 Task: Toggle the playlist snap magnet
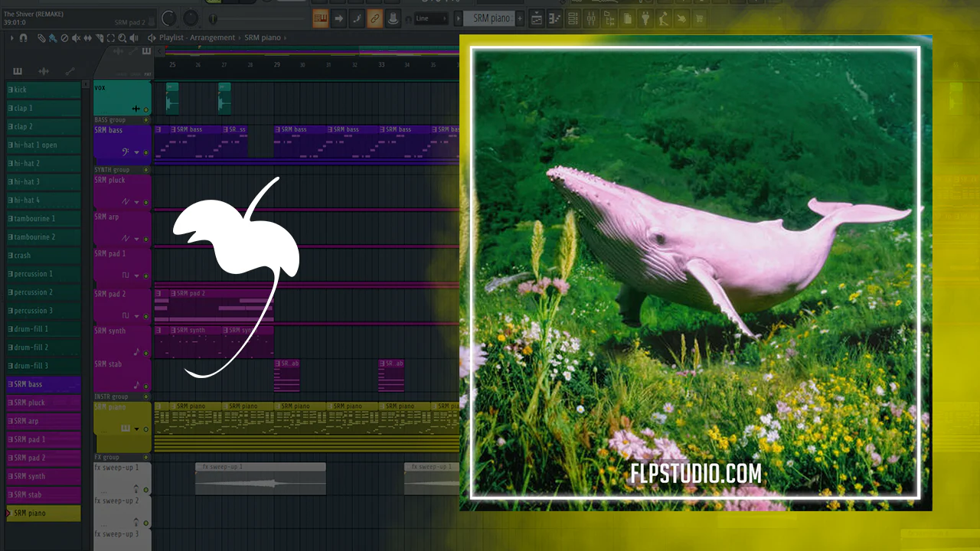(x=23, y=37)
